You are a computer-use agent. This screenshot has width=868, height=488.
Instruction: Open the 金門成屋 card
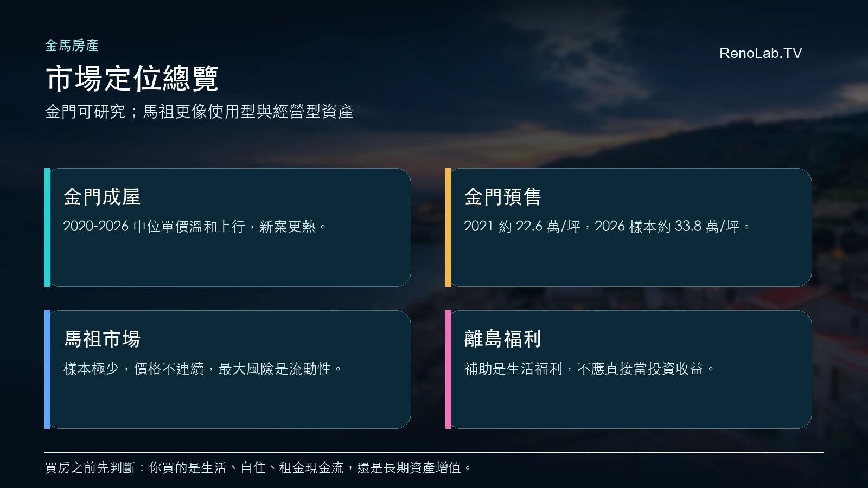pyautogui.click(x=228, y=227)
